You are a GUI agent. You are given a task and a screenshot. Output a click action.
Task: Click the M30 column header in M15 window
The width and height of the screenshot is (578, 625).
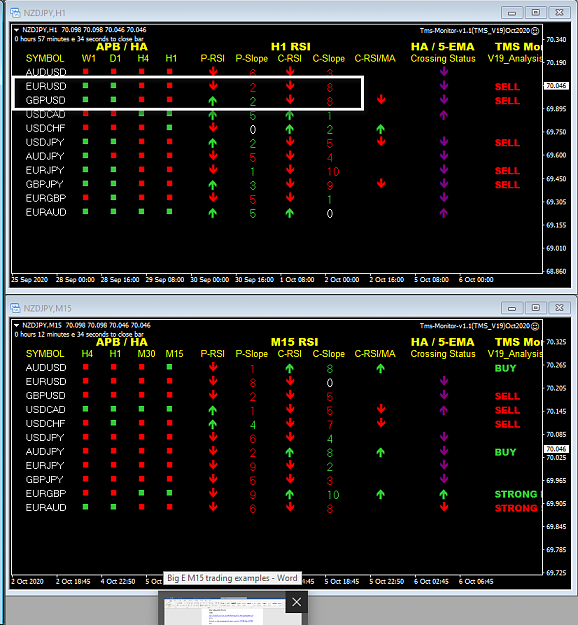(146, 354)
